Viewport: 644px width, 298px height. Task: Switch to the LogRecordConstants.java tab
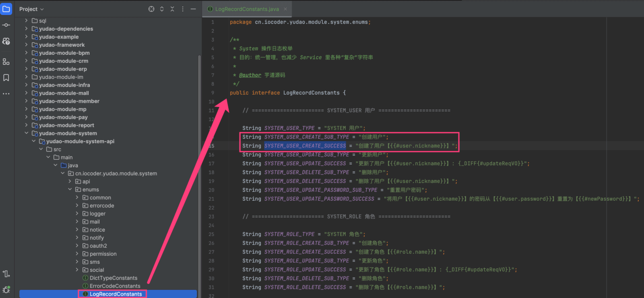[246, 9]
